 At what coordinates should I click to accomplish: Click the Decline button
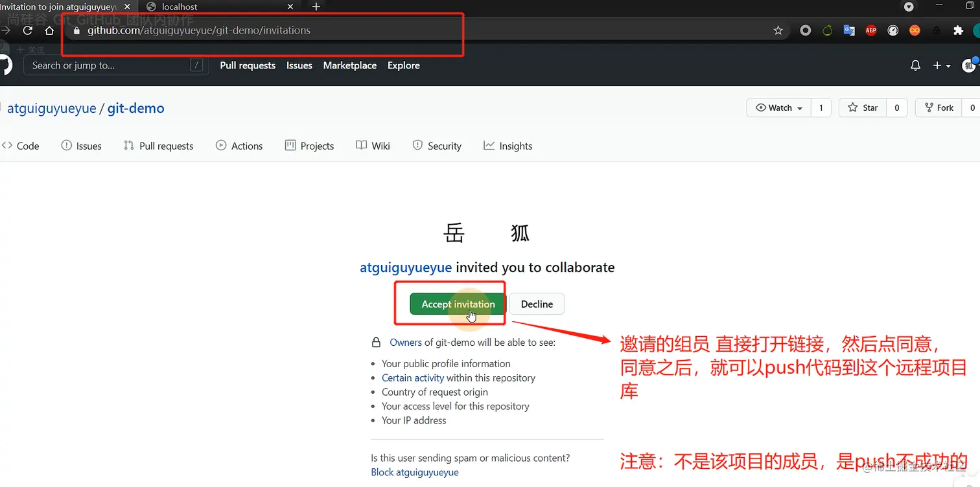coord(537,304)
